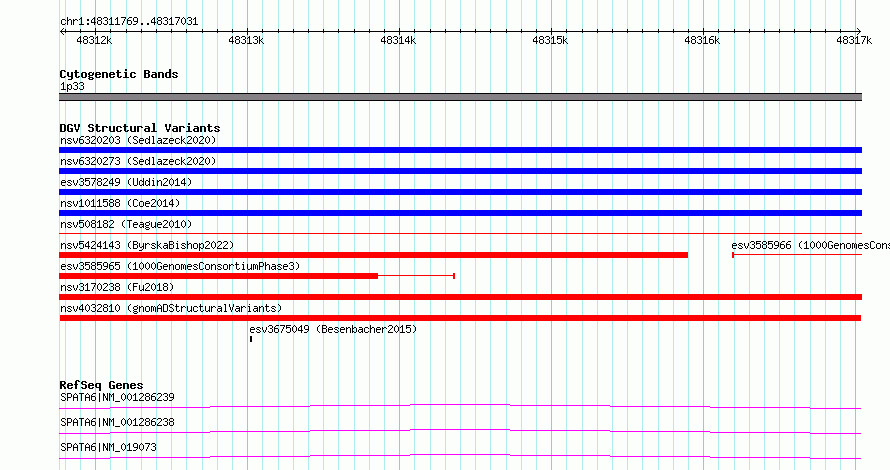The image size is (890, 470).
Task: Select the blue bar for nsv6320203
Action: point(460,150)
